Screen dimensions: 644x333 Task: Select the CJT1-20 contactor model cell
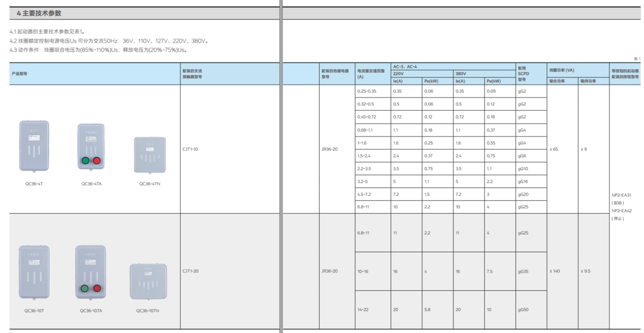[190, 271]
